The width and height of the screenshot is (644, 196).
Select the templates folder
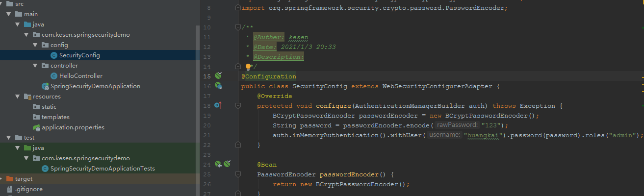[x=55, y=117]
